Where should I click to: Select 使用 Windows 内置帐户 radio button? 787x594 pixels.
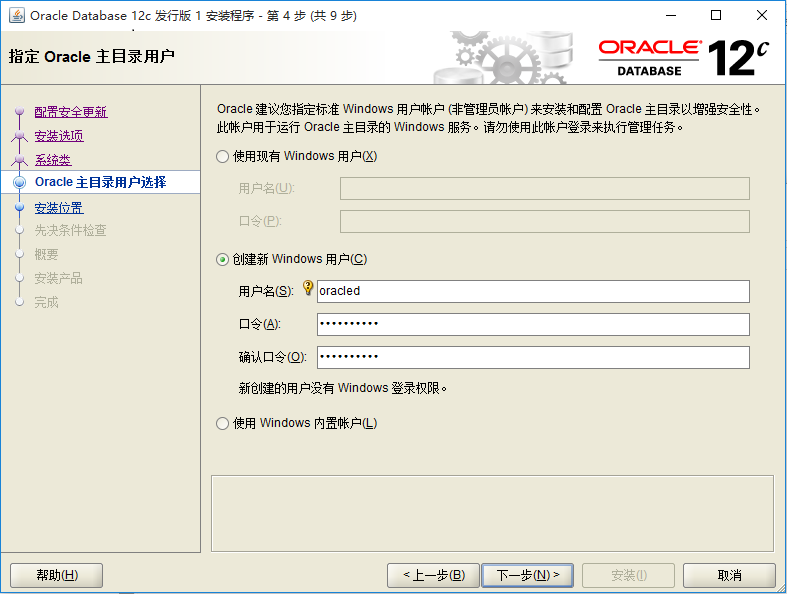222,424
